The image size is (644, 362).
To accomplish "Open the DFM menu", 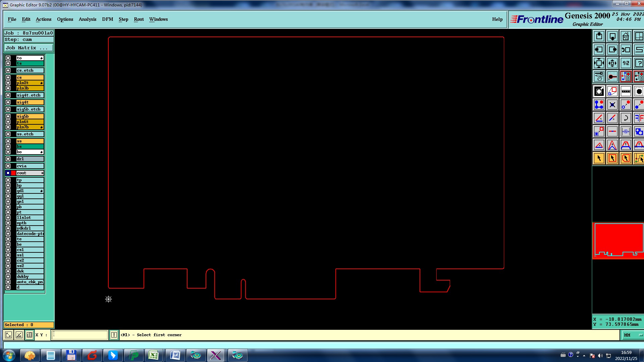I will point(107,19).
